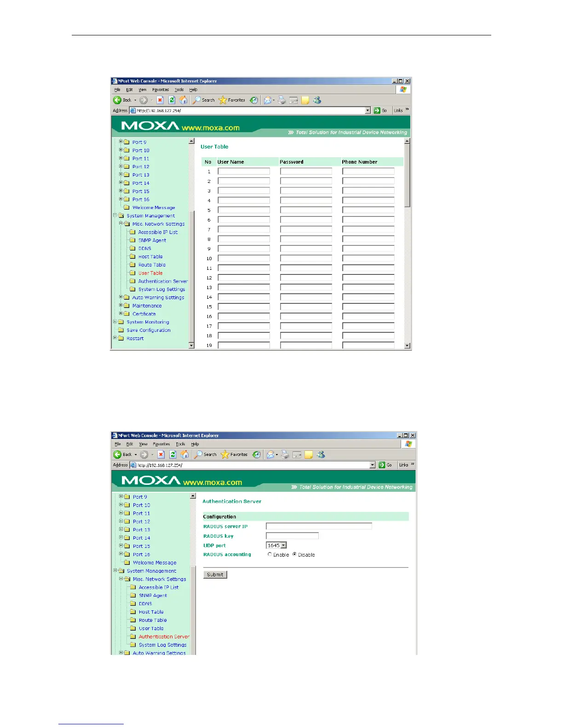563x728 pixels.
Task: Open Favorites menu in Authentication Server window
Action: pos(161,444)
